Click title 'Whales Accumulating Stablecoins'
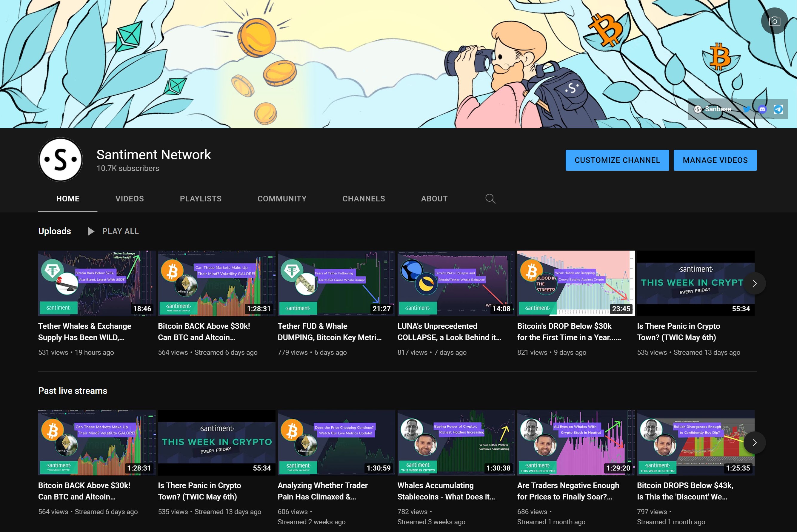This screenshot has width=797, height=532. point(446,491)
